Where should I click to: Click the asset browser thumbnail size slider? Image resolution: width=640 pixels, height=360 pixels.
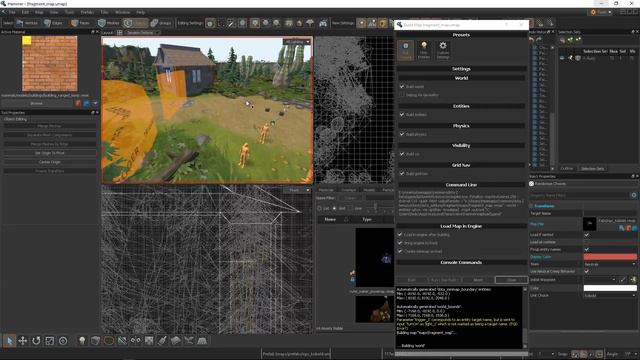pyautogui.click(x=375, y=208)
